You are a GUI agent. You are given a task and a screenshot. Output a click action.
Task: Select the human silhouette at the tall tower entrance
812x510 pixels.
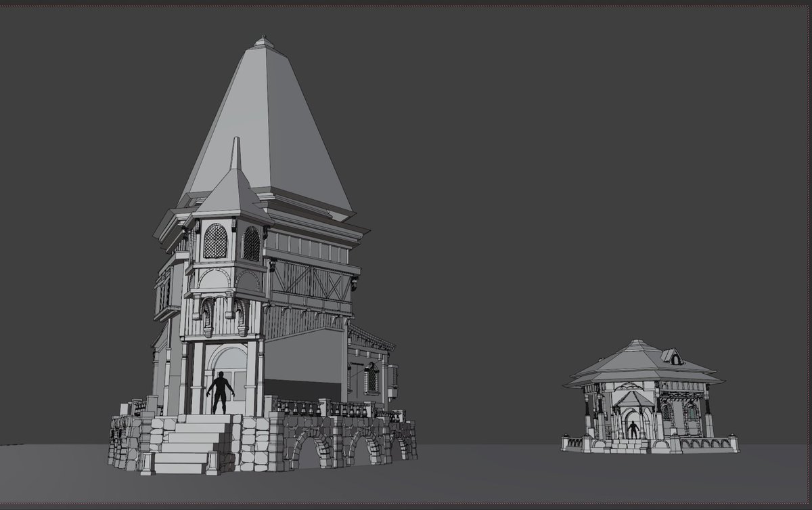(220, 393)
